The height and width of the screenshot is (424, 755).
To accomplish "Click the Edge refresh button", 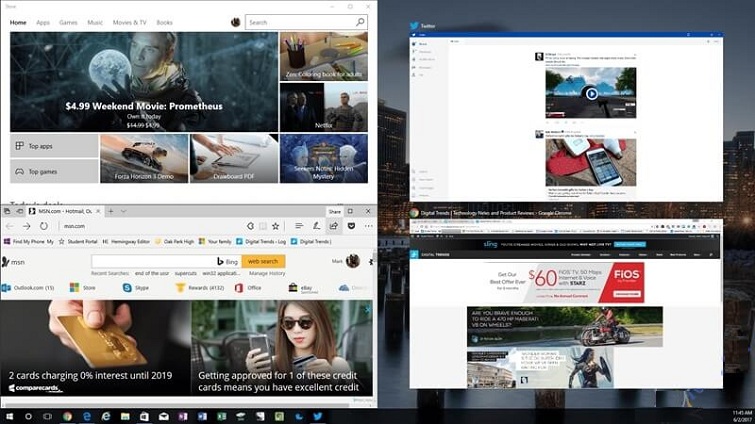I will coord(44,226).
